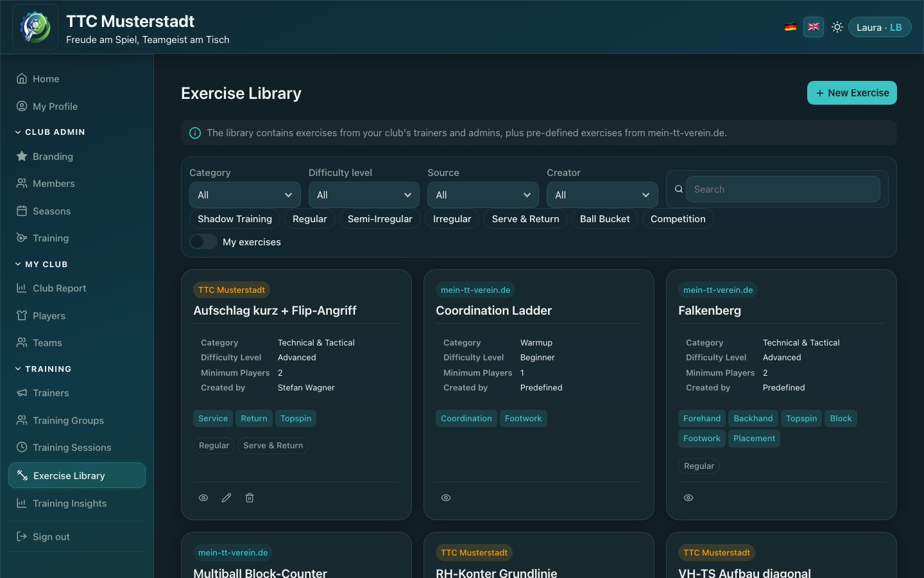Open the Creator filter dropdown
924x578 pixels.
coord(603,195)
